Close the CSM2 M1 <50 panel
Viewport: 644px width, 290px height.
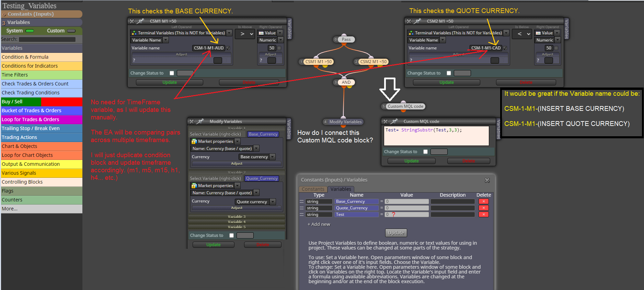point(409,21)
